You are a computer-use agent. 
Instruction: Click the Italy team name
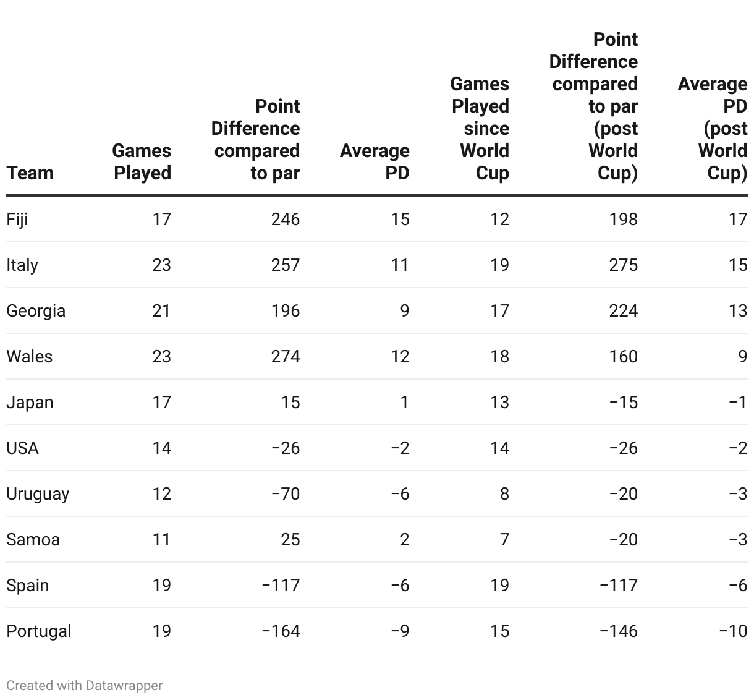click(x=22, y=265)
